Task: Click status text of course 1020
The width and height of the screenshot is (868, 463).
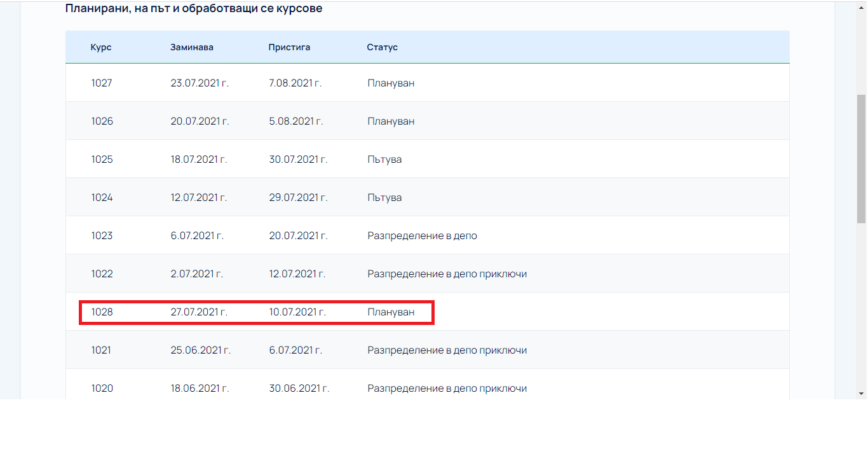Action: click(447, 388)
